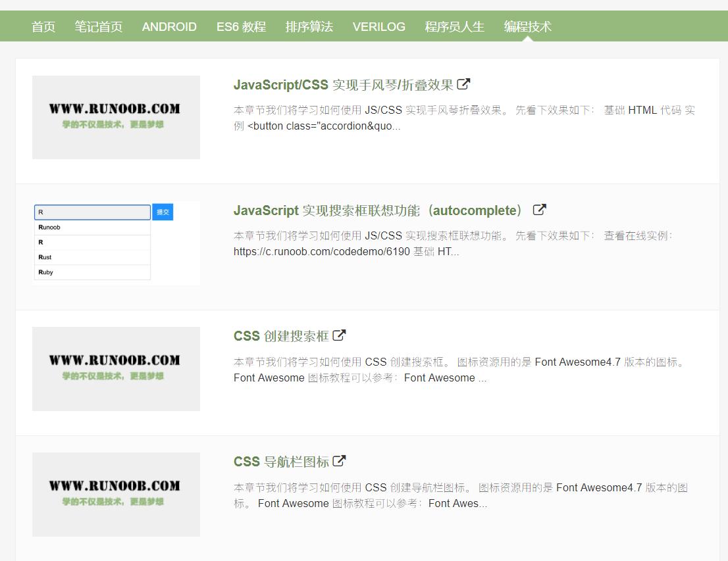Screen dimensions: 728x561
Task: Switch to the ES6 教程 section
Action: point(241,26)
